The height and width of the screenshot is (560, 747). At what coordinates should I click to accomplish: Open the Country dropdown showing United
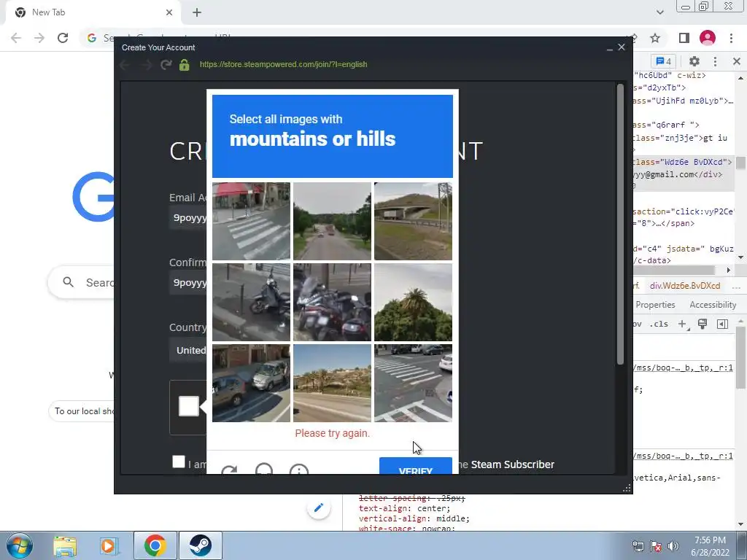pos(187,350)
